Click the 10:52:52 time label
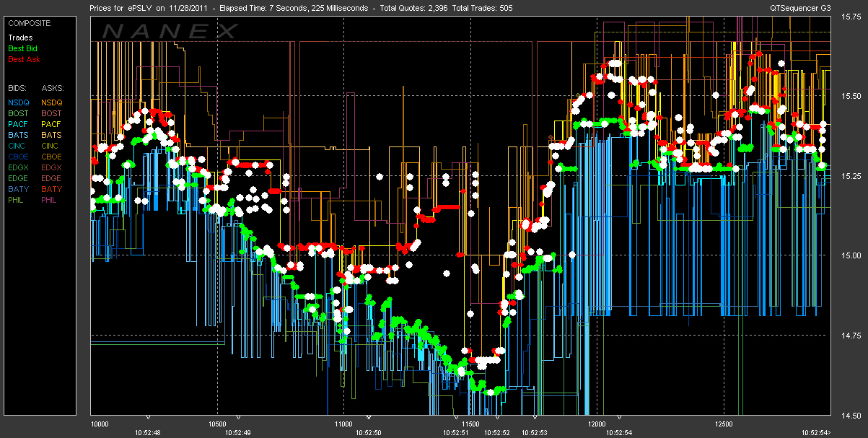This screenshot has height=438, width=868. click(x=496, y=432)
